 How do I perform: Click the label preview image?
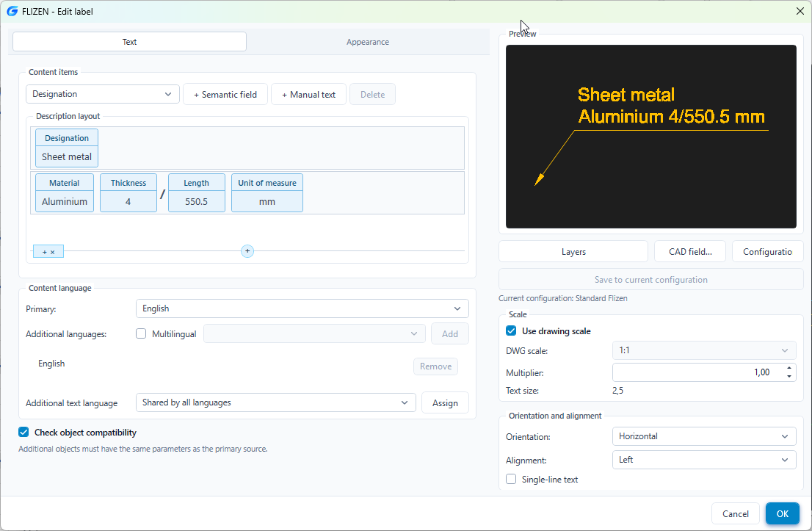pos(651,137)
